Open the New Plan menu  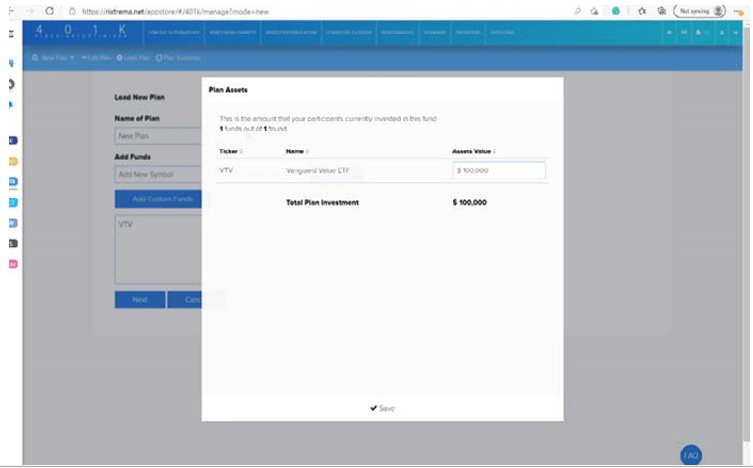pyautogui.click(x=53, y=57)
